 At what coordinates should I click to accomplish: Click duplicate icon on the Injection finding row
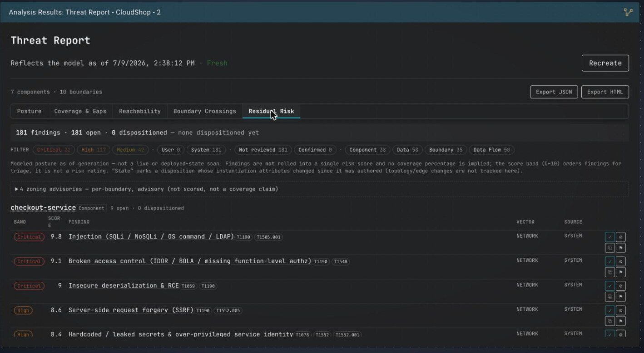tap(609, 248)
